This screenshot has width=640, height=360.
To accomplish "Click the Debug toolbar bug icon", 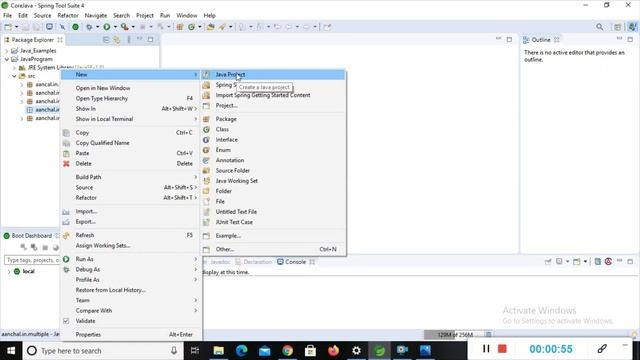I will tap(89, 27).
